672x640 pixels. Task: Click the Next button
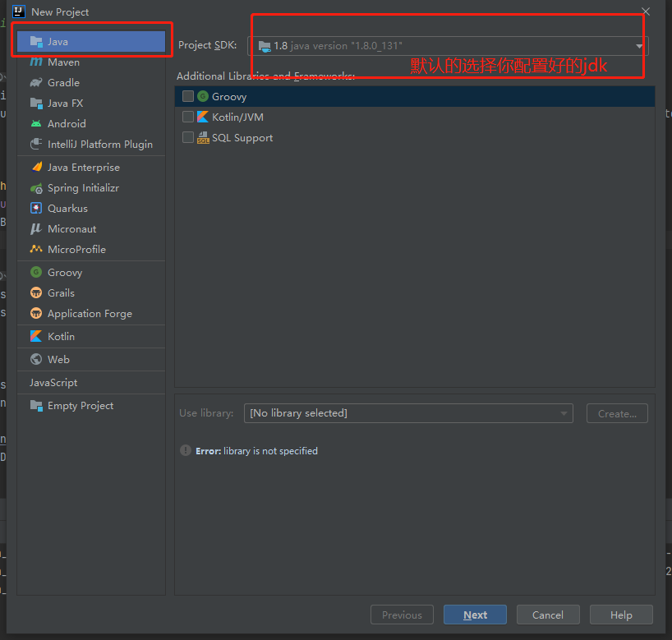coord(475,615)
